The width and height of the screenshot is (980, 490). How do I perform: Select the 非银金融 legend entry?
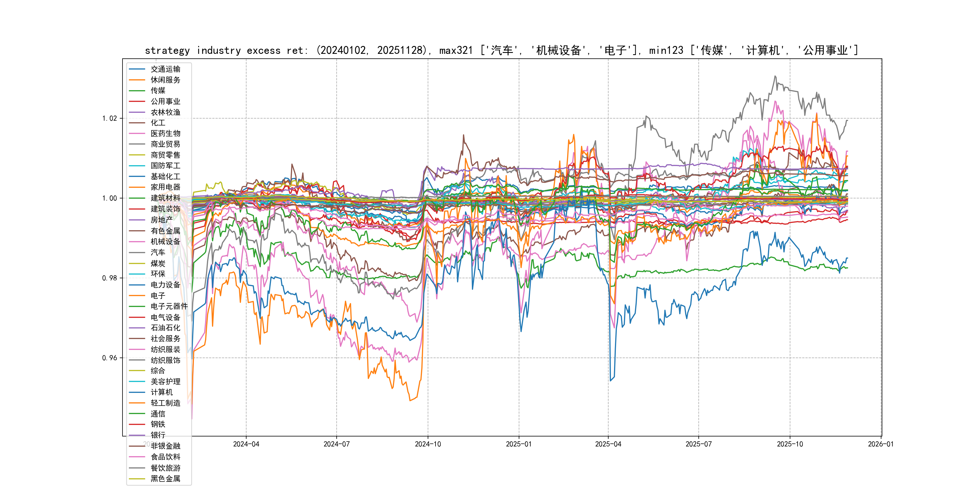click(x=165, y=446)
